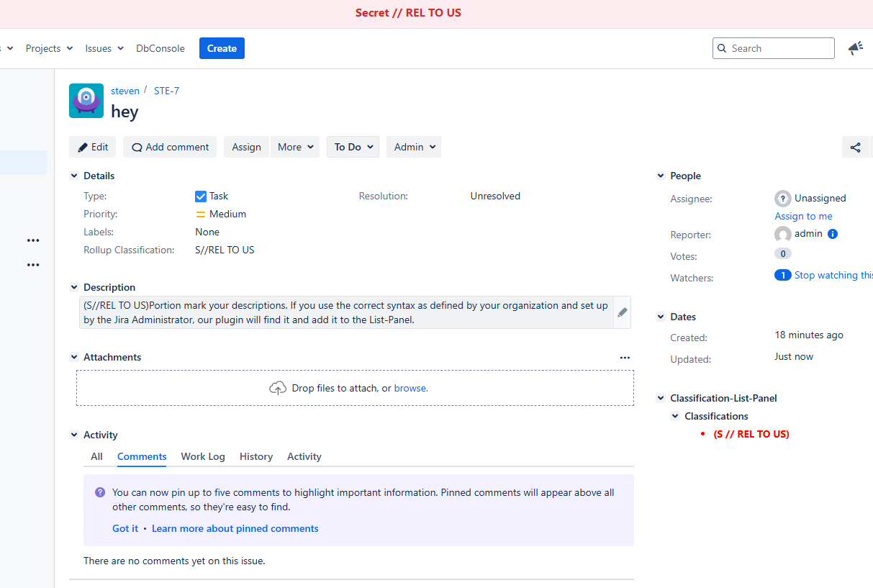Click the steven project avatar icon

click(86, 101)
